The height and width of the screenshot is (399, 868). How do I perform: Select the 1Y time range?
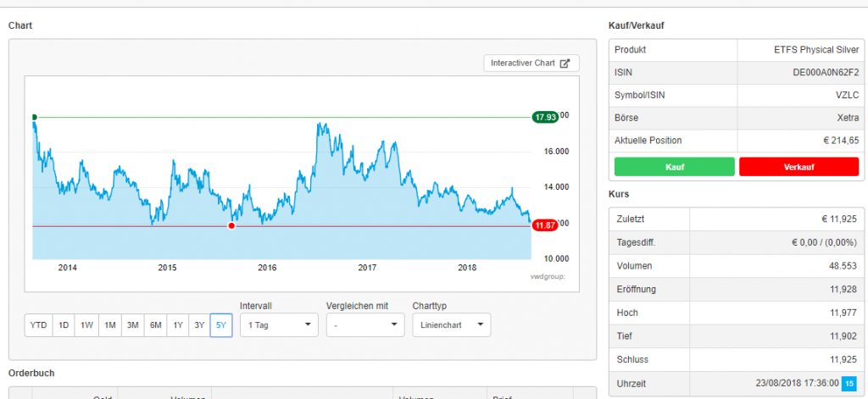click(x=177, y=325)
